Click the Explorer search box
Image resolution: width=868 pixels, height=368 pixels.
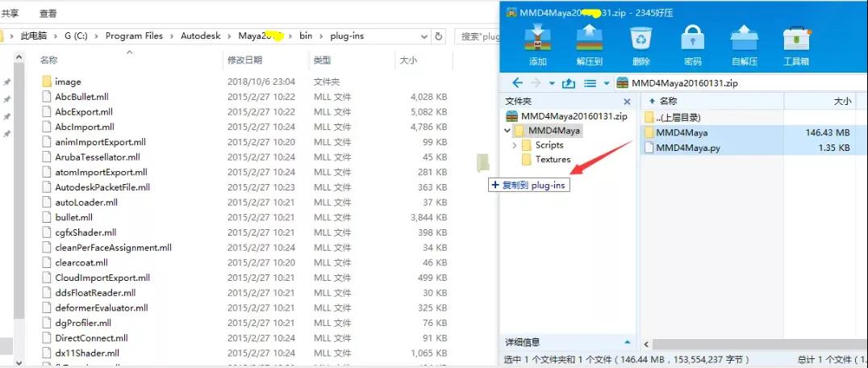[478, 36]
